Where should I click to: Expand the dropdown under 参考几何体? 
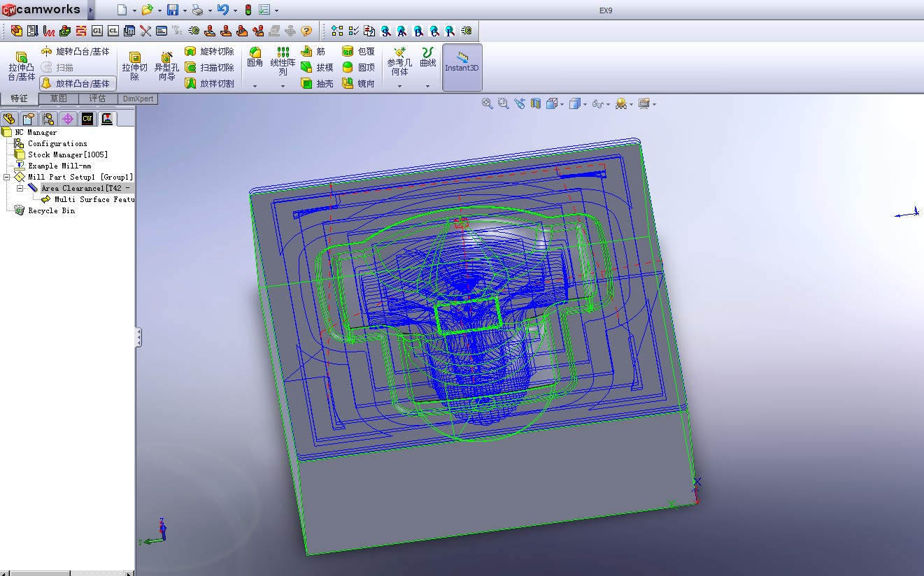[400, 86]
